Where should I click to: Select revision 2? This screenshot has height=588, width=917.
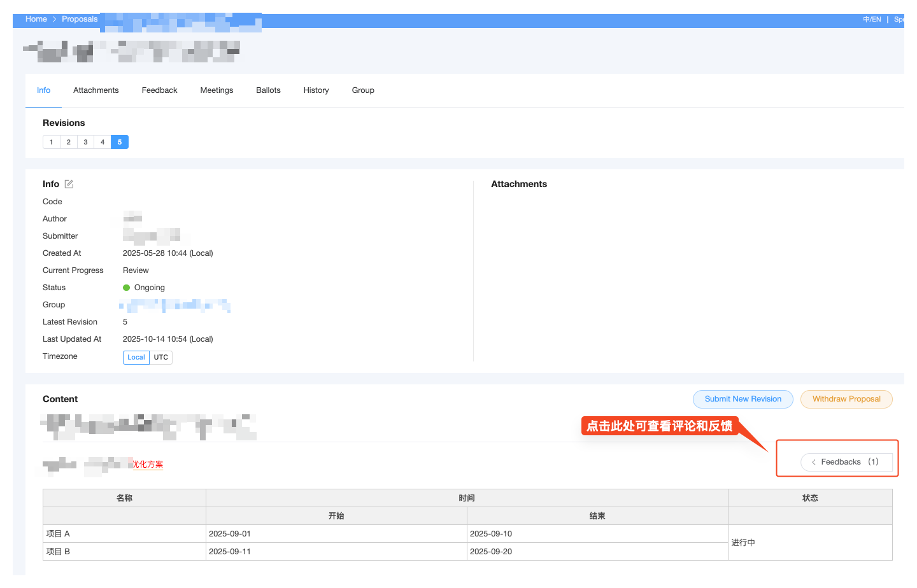coord(69,142)
